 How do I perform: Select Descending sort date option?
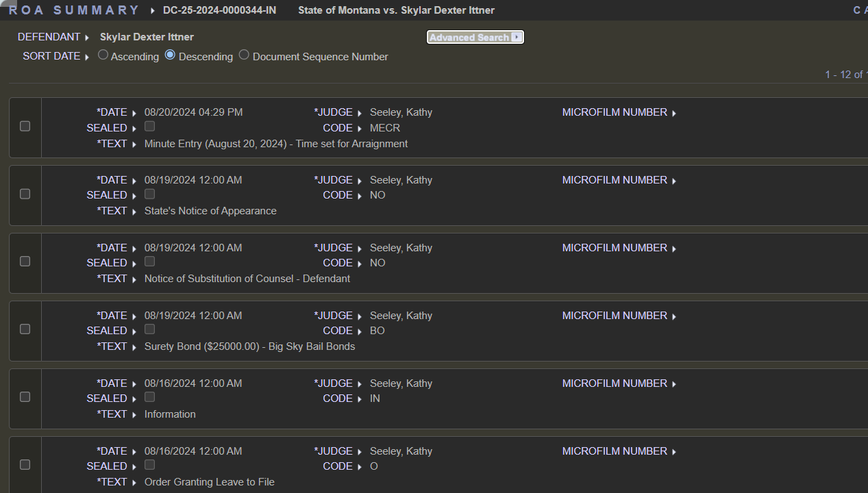pyautogui.click(x=170, y=55)
